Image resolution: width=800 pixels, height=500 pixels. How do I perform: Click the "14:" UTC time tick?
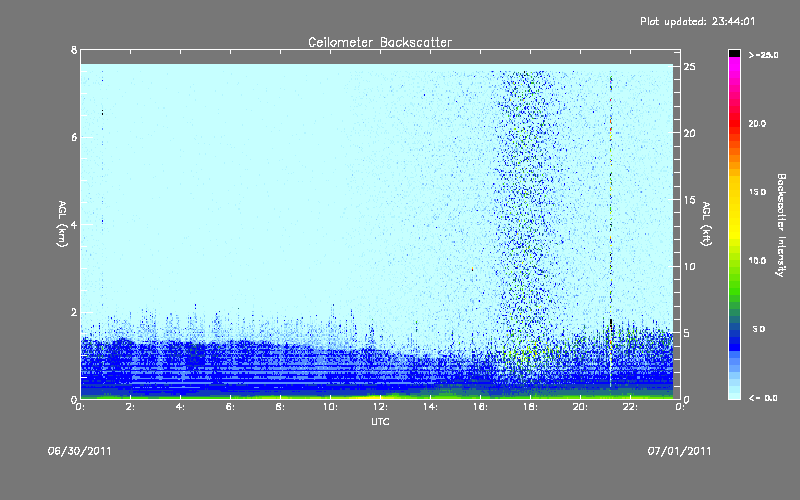(430, 407)
